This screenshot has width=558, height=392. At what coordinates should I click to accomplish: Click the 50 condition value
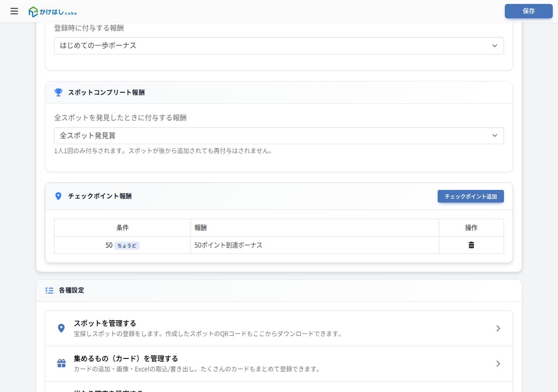tap(109, 245)
